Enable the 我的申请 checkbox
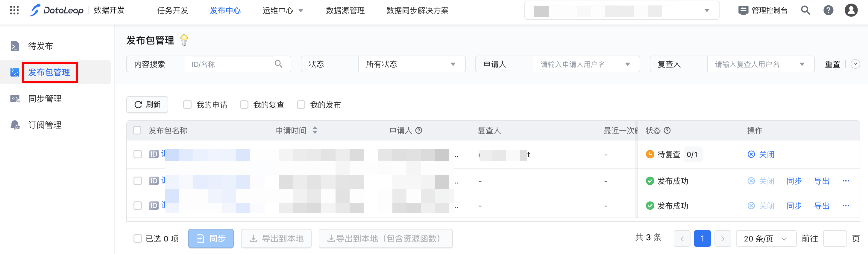The height and width of the screenshot is (254, 868). point(187,105)
